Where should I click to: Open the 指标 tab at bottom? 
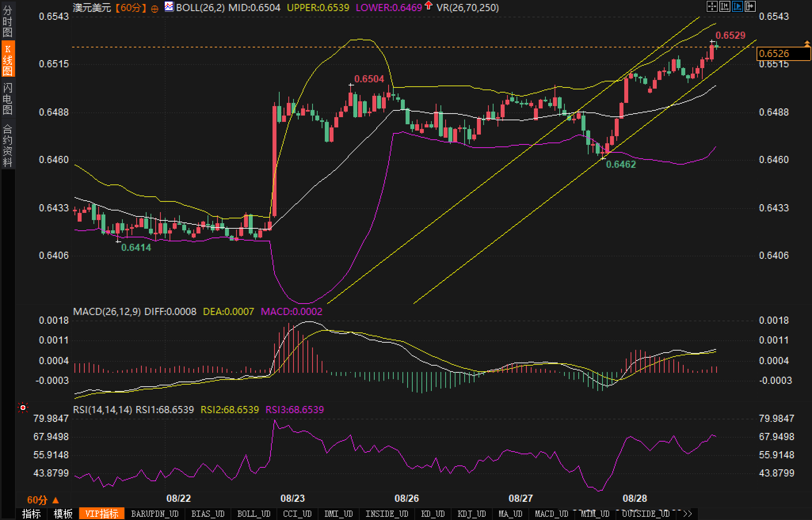tap(32, 514)
